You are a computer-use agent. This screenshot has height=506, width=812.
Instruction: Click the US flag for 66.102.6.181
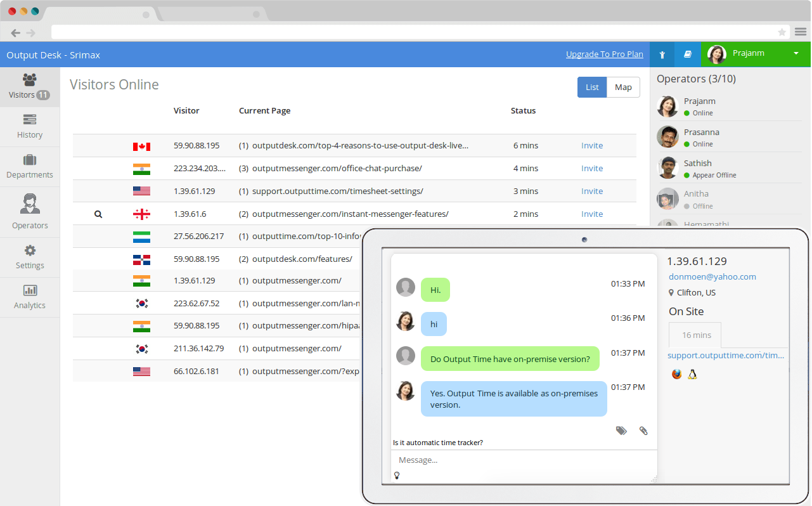141,372
